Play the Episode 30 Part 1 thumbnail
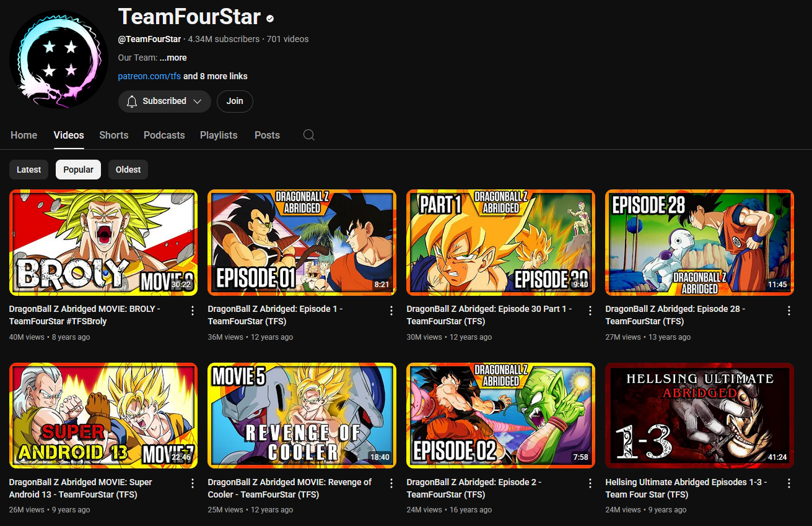812x526 pixels. [501, 243]
